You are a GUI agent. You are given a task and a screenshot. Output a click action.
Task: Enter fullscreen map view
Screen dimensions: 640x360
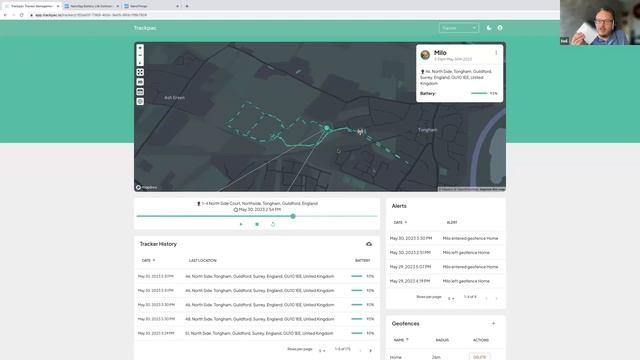pos(140,72)
